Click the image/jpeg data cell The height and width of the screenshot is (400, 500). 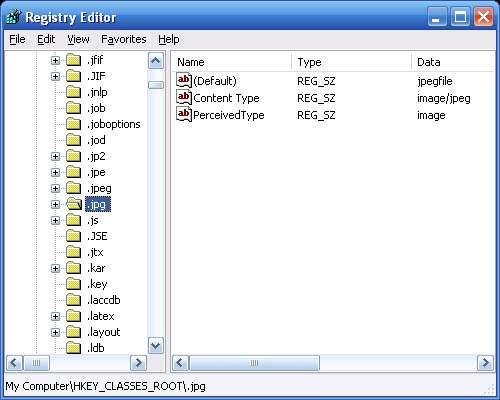(444, 98)
